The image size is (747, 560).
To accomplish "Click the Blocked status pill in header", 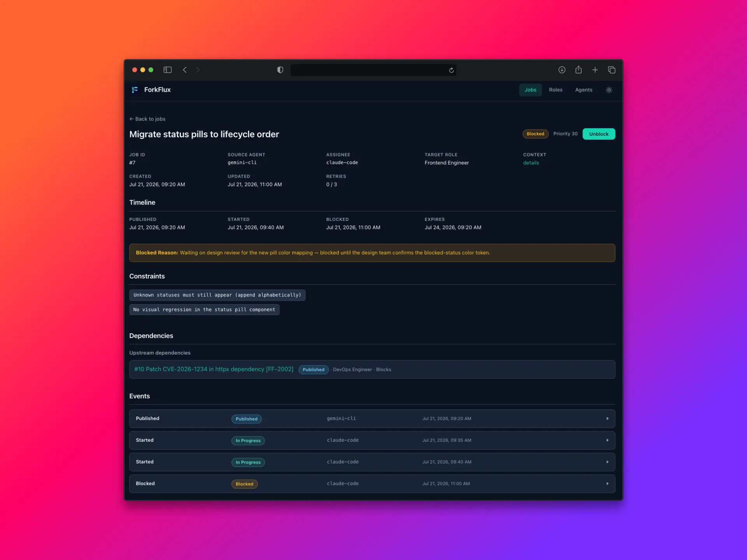I will click(x=535, y=134).
